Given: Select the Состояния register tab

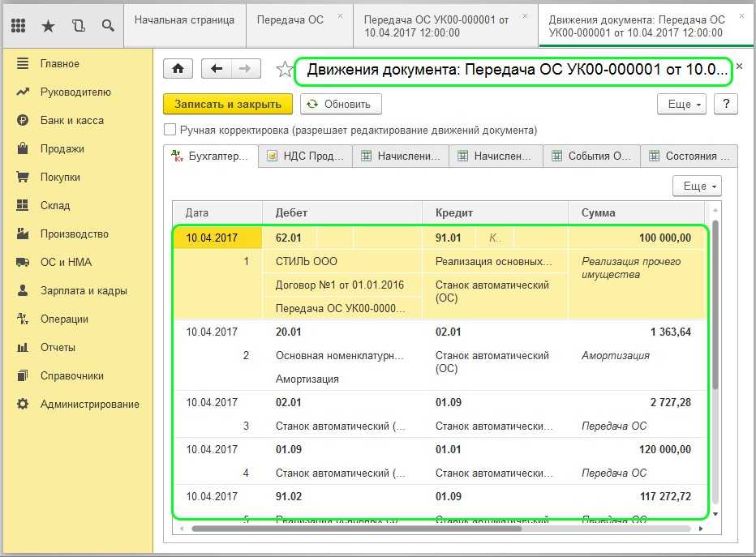Looking at the screenshot, I should tap(689, 156).
